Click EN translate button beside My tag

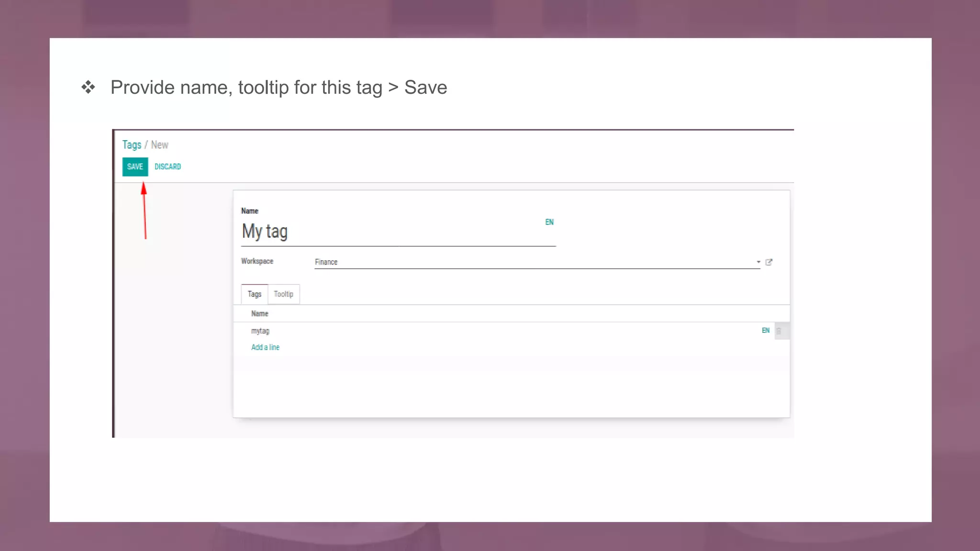point(549,222)
